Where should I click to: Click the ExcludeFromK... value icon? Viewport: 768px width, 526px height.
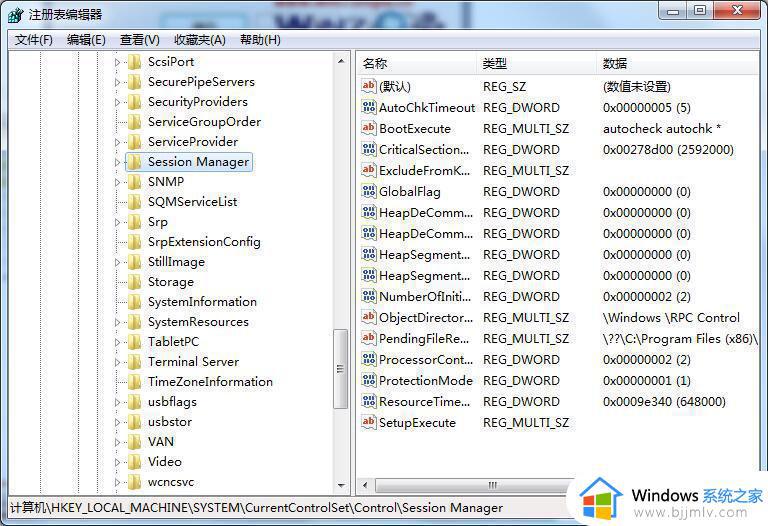(369, 170)
